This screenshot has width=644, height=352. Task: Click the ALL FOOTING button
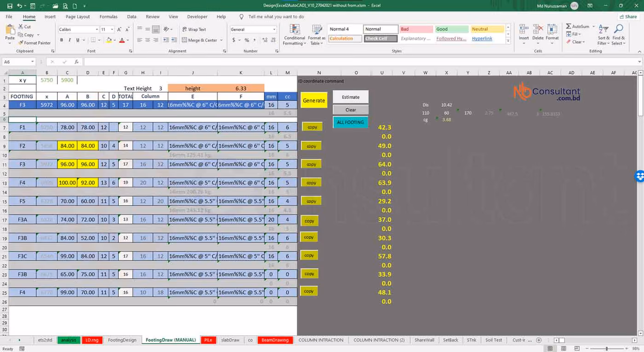coord(351,122)
